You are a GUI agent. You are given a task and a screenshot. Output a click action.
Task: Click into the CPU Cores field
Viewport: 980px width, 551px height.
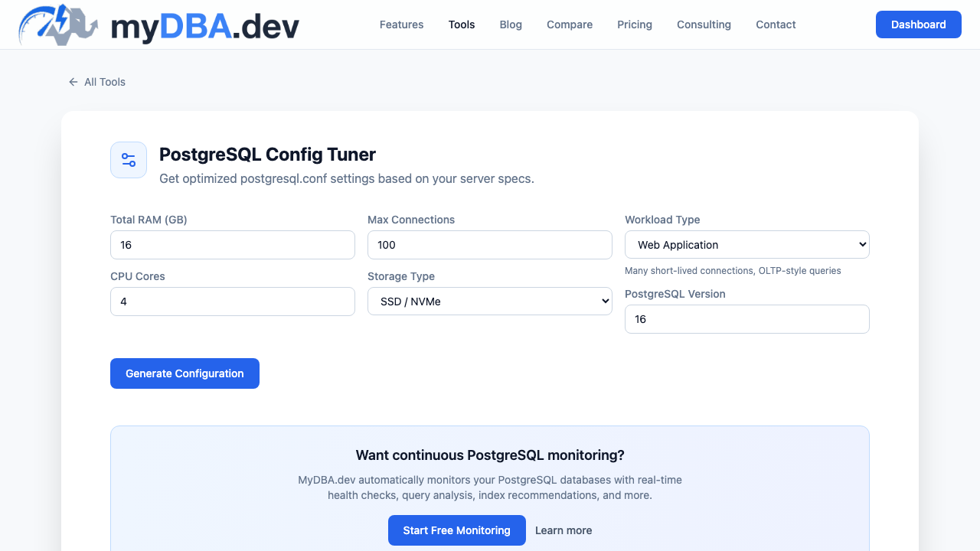[233, 302]
